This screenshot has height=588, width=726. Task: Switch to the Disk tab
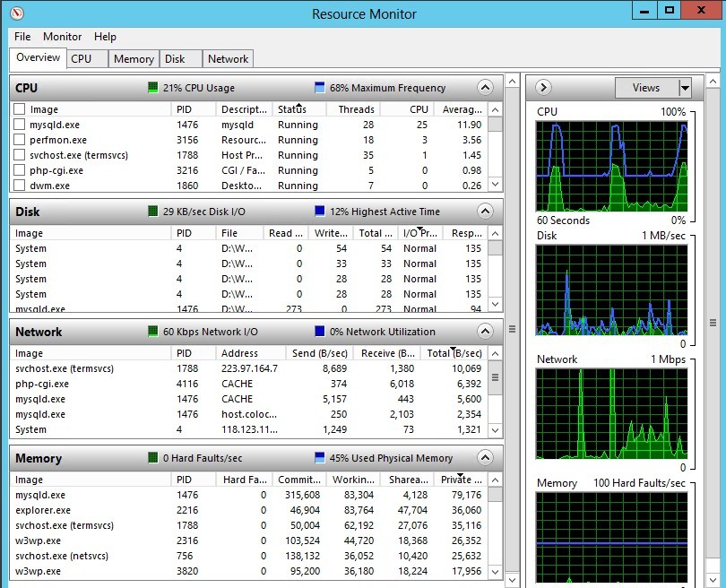pyautogui.click(x=180, y=59)
